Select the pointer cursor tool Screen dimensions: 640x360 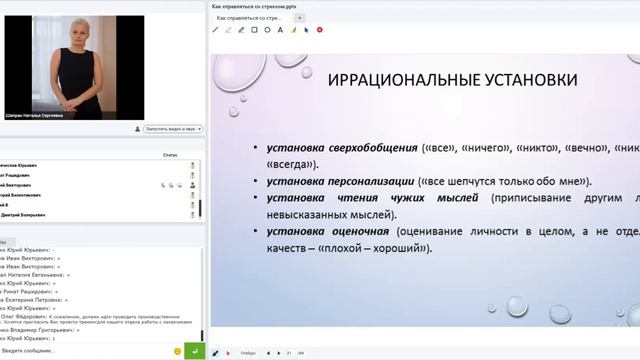click(306, 30)
